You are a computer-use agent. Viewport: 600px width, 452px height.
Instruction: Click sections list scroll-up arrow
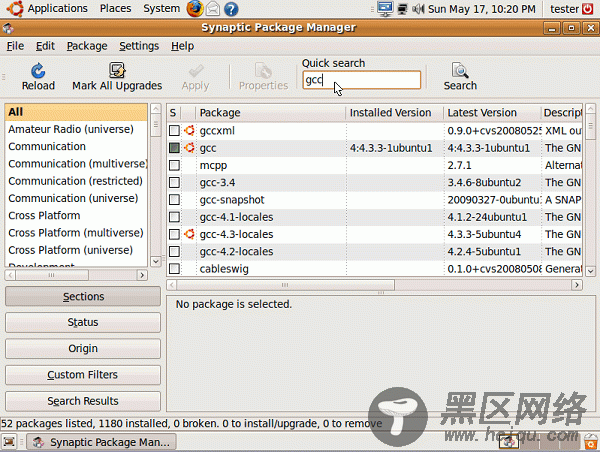(x=155, y=108)
